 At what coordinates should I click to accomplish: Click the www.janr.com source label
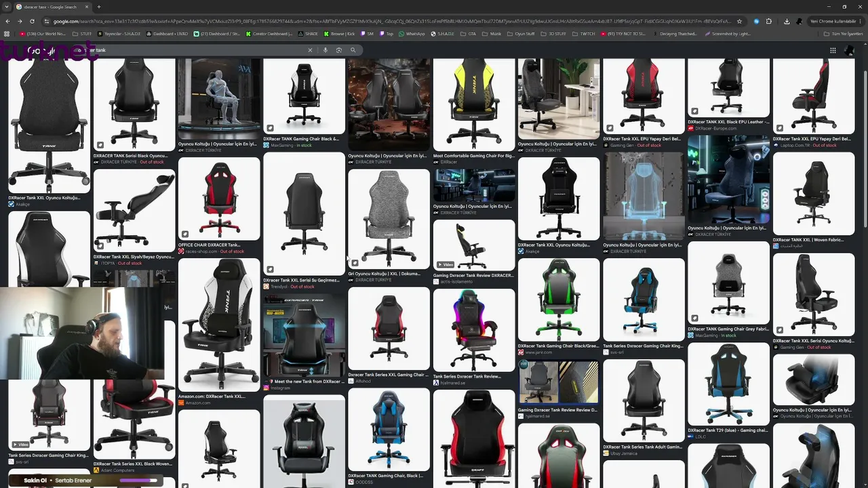point(539,352)
